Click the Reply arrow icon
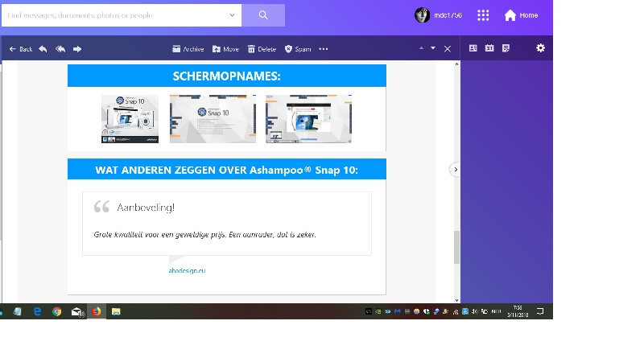Image resolution: width=644 pixels, height=362 pixels. (x=43, y=49)
